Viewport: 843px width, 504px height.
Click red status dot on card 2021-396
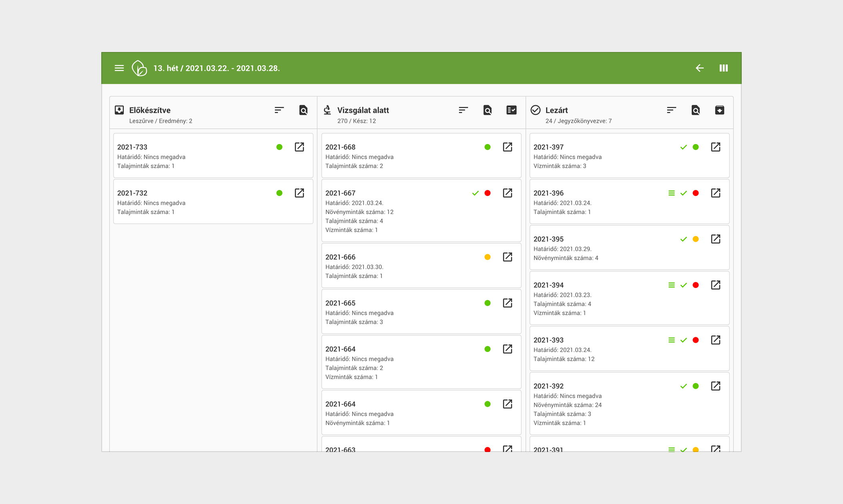[696, 193]
